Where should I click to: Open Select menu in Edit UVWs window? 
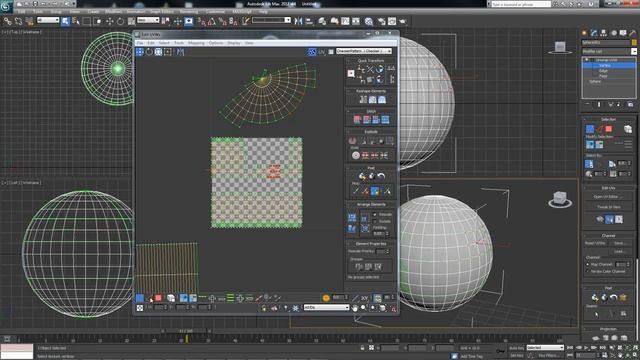tap(164, 43)
